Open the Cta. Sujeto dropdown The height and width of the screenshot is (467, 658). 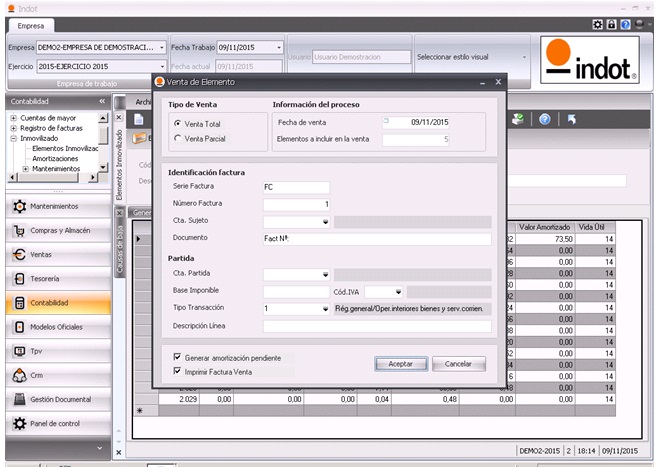pos(325,221)
